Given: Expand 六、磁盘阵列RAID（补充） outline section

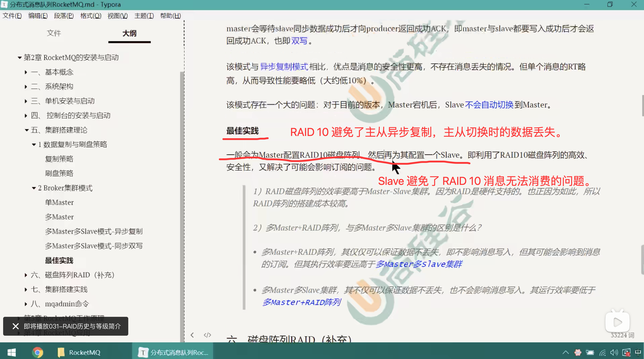Looking at the screenshot, I should click(x=26, y=275).
